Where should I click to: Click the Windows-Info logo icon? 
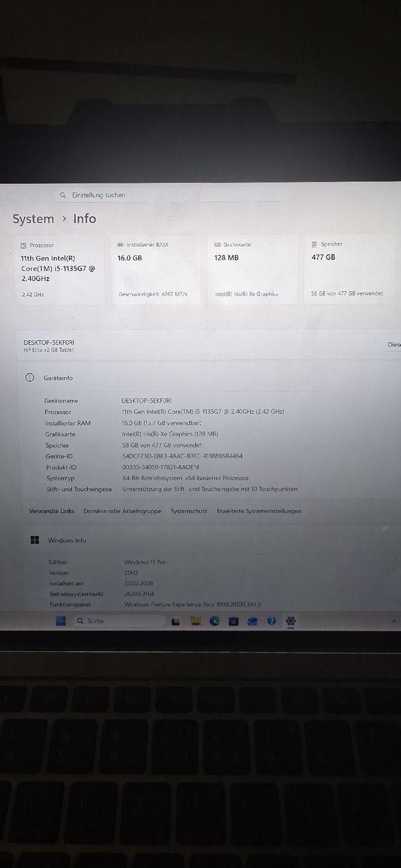coord(35,540)
